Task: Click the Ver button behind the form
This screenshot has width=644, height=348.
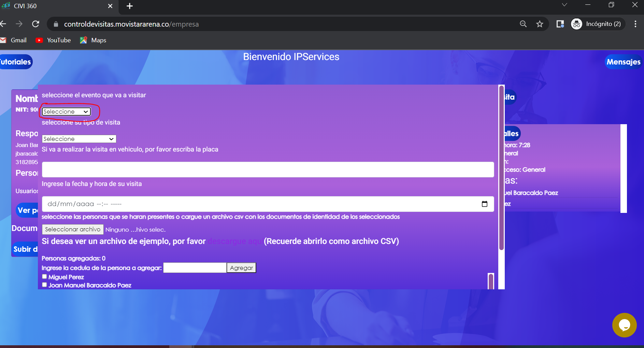Action: pyautogui.click(x=27, y=210)
